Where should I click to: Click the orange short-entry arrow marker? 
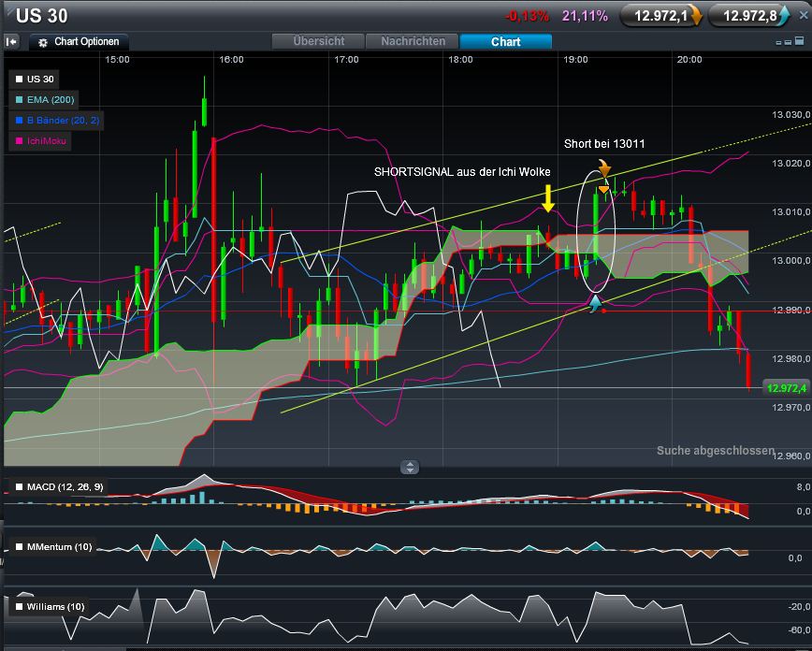click(604, 168)
